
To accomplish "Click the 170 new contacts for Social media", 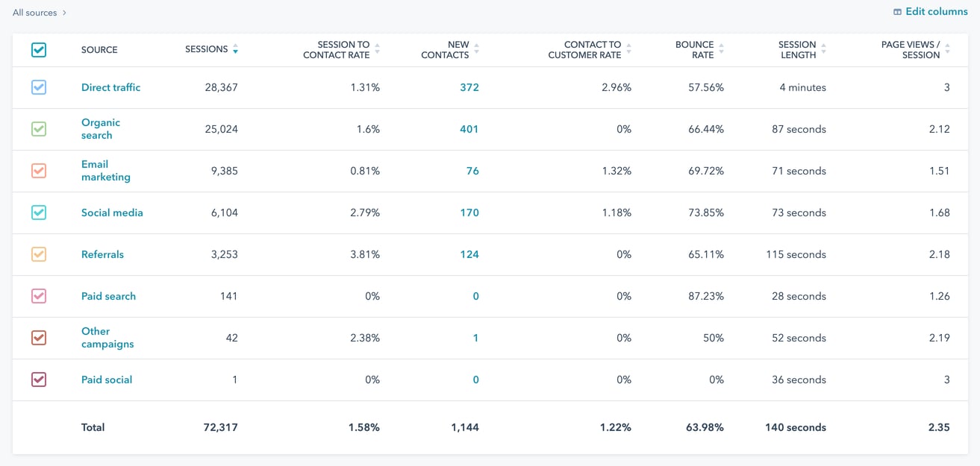I will coord(469,212).
